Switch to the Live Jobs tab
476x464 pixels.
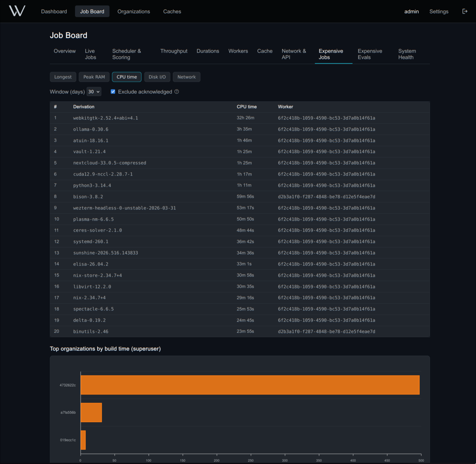click(90, 54)
